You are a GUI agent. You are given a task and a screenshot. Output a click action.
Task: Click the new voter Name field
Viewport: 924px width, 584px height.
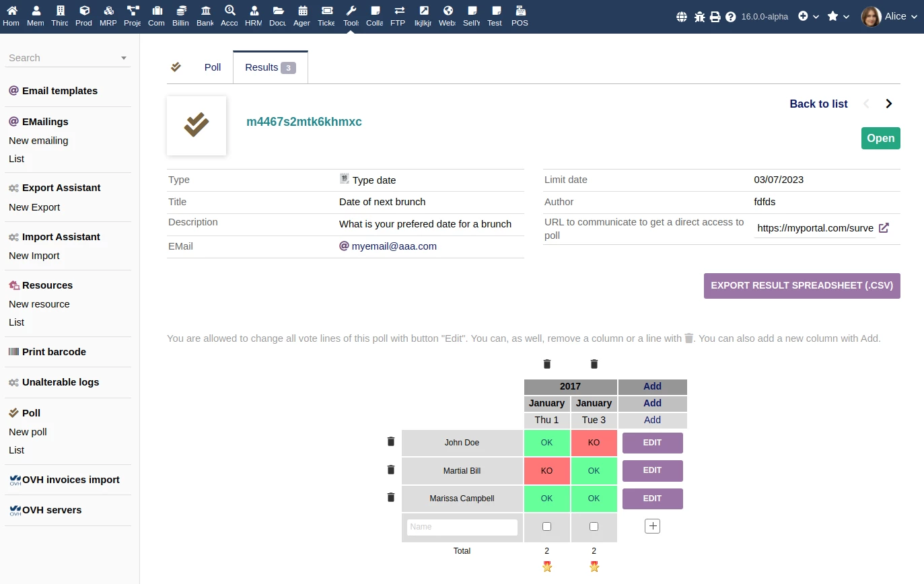[x=462, y=527]
